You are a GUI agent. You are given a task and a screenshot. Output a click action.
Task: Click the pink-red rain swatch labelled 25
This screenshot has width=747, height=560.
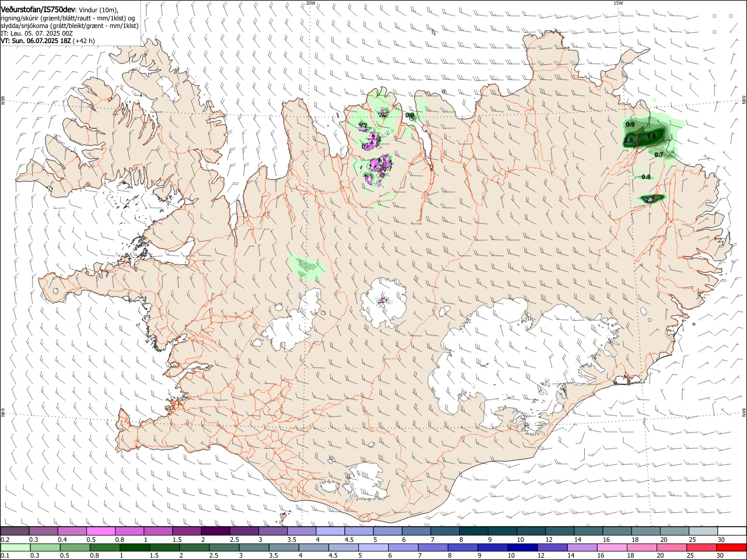coord(702,547)
